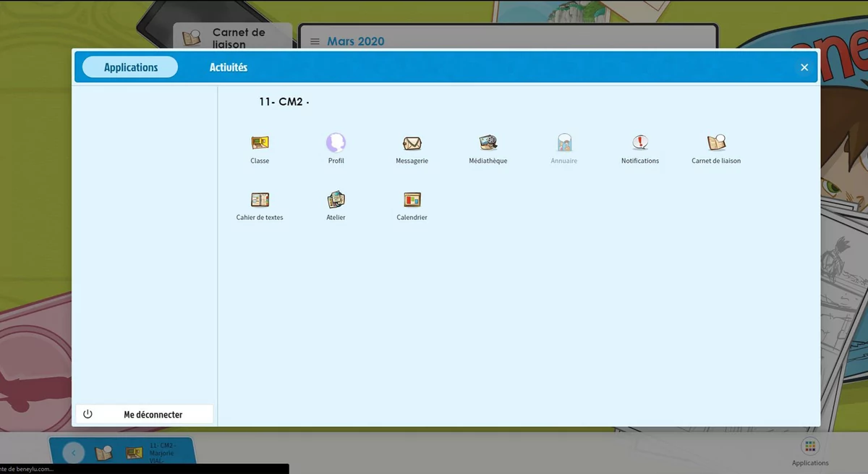Close the applications panel with X
The height and width of the screenshot is (474, 868).
click(x=804, y=67)
